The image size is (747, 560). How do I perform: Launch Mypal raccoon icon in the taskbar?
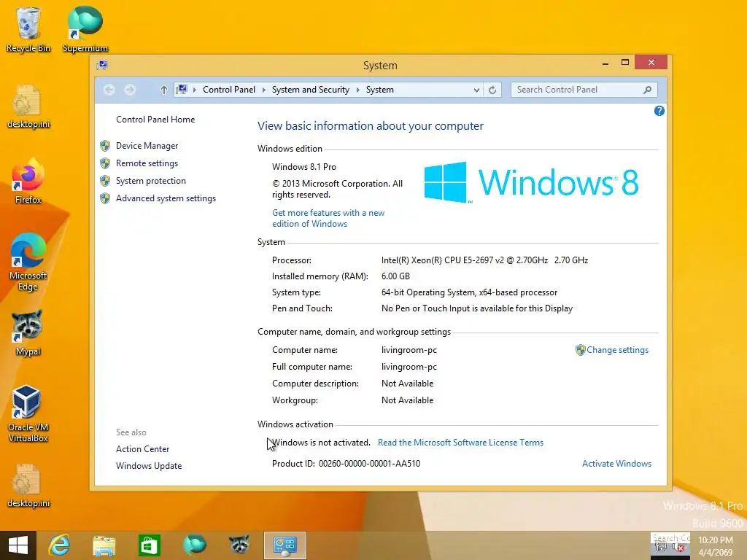click(239, 545)
